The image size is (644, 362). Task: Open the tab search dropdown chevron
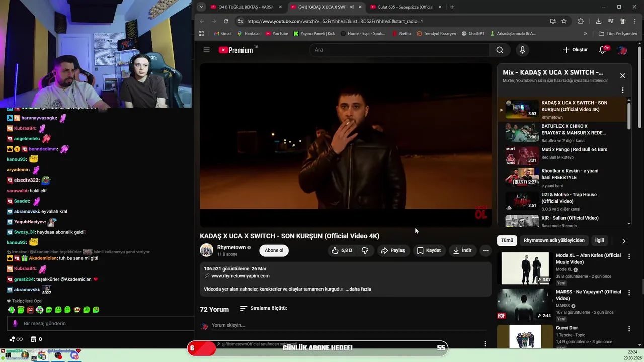(201, 7)
